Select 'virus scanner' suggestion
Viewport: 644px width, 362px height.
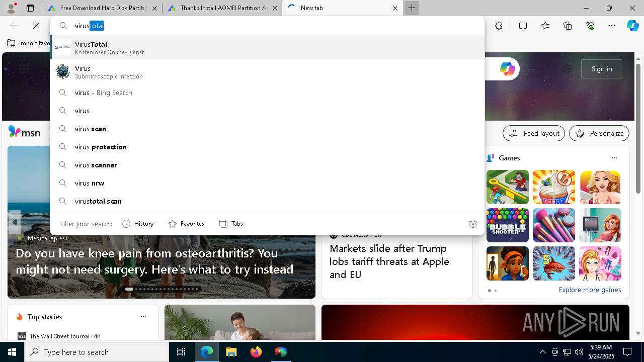(267, 165)
